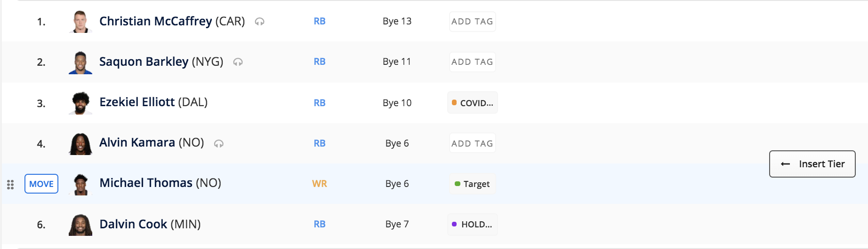Open ADD TAG for Saquon Barkley
This screenshot has height=249, width=868.
pyautogui.click(x=472, y=62)
